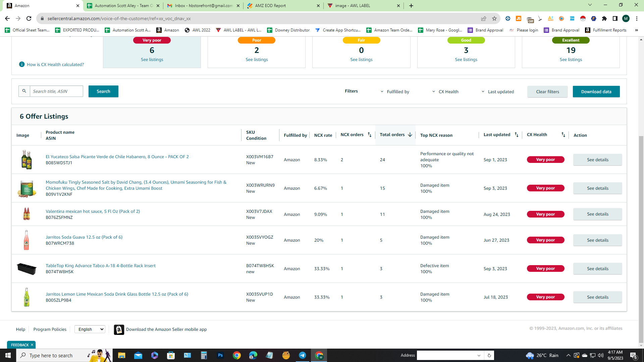See listings under the Good category
This screenshot has height=362, width=644.
466,59
